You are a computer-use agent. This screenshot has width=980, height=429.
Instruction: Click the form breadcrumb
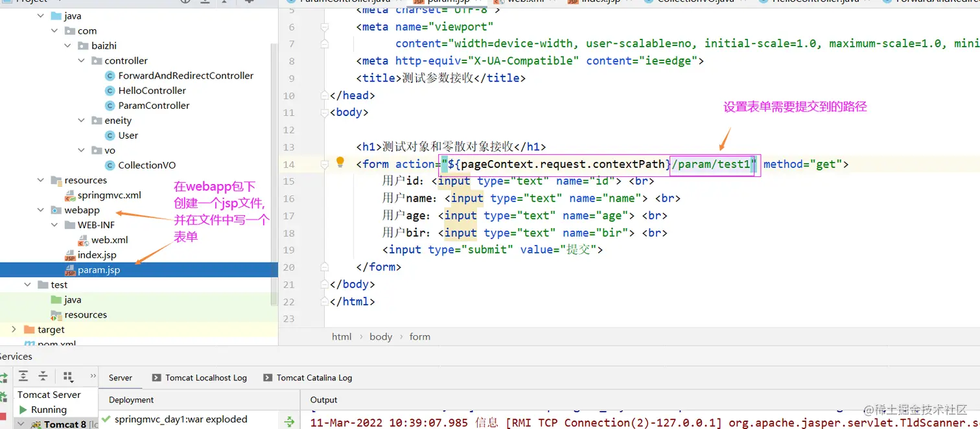point(420,336)
